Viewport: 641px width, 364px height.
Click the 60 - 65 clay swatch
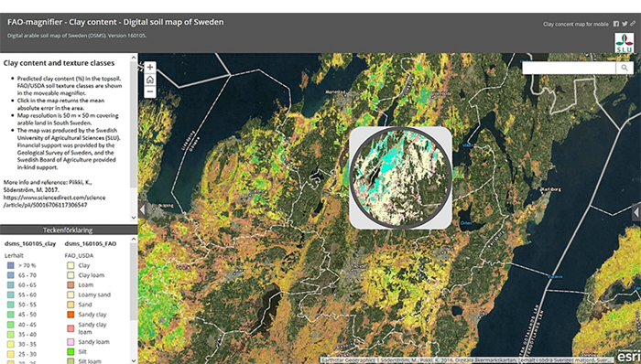(x=11, y=284)
